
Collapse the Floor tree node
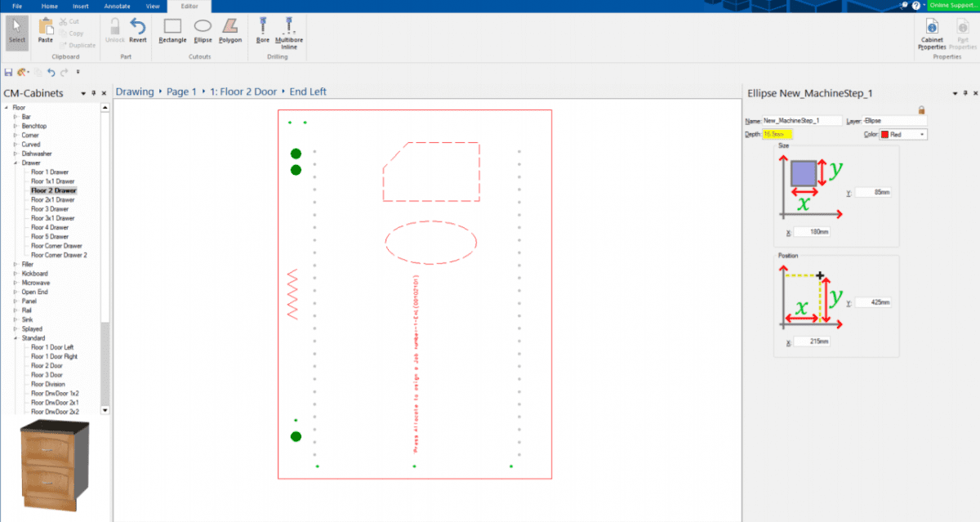tap(7, 108)
